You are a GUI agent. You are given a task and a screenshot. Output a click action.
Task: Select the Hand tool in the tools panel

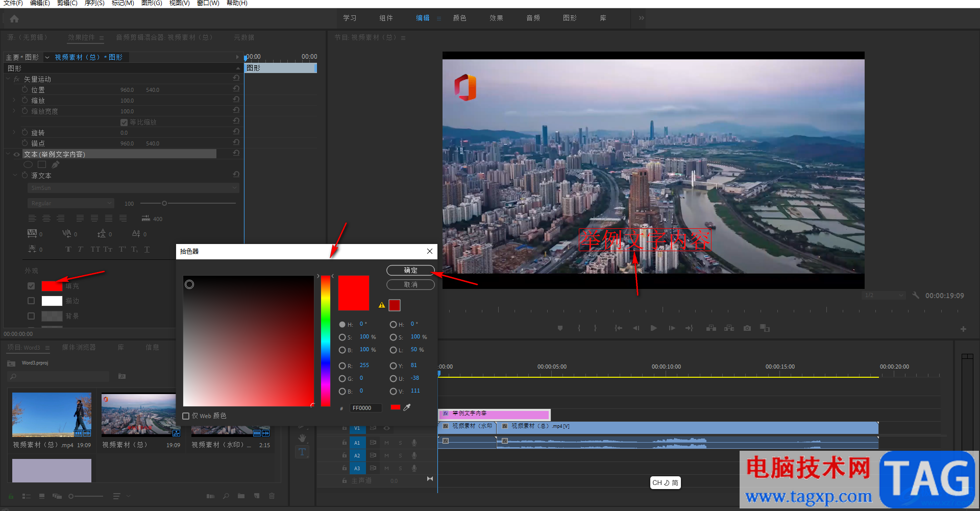[x=302, y=438]
